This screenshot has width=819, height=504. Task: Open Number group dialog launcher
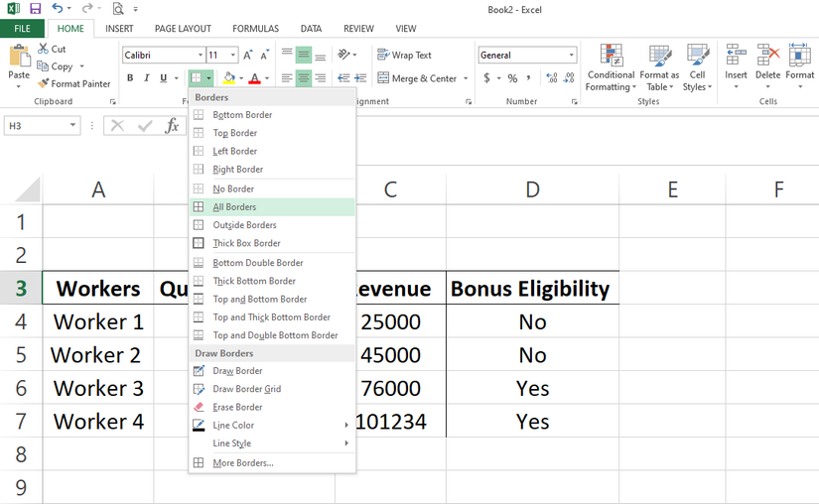[574, 102]
